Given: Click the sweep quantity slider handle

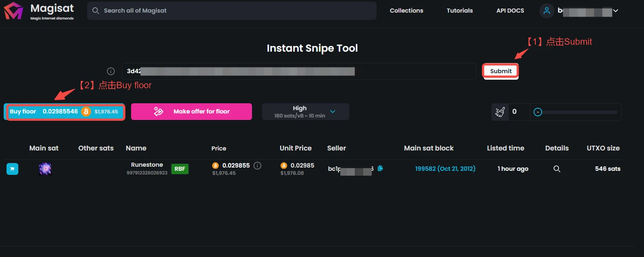Looking at the screenshot, I should 538,112.
